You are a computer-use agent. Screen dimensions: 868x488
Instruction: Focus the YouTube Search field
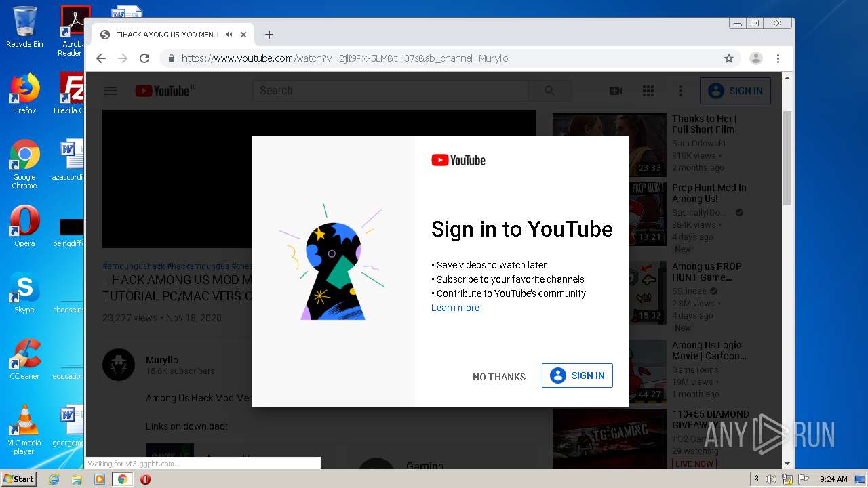point(390,91)
